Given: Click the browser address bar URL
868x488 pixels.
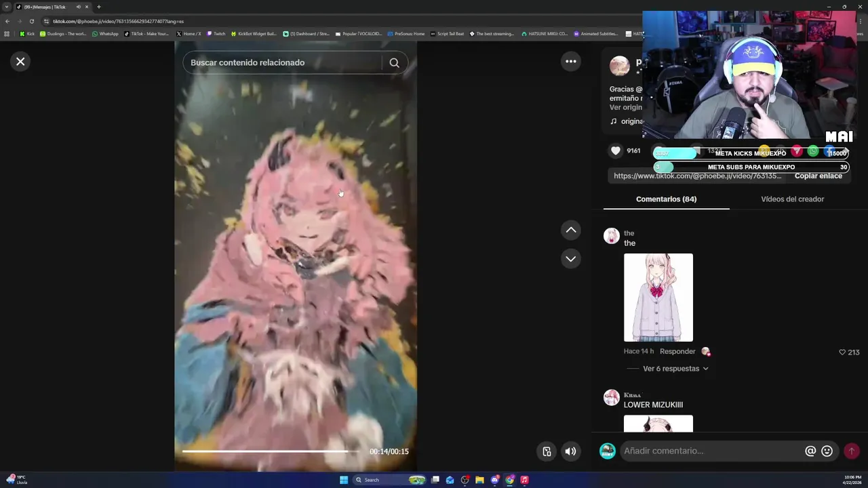Looking at the screenshot, I should pyautogui.click(x=119, y=21).
